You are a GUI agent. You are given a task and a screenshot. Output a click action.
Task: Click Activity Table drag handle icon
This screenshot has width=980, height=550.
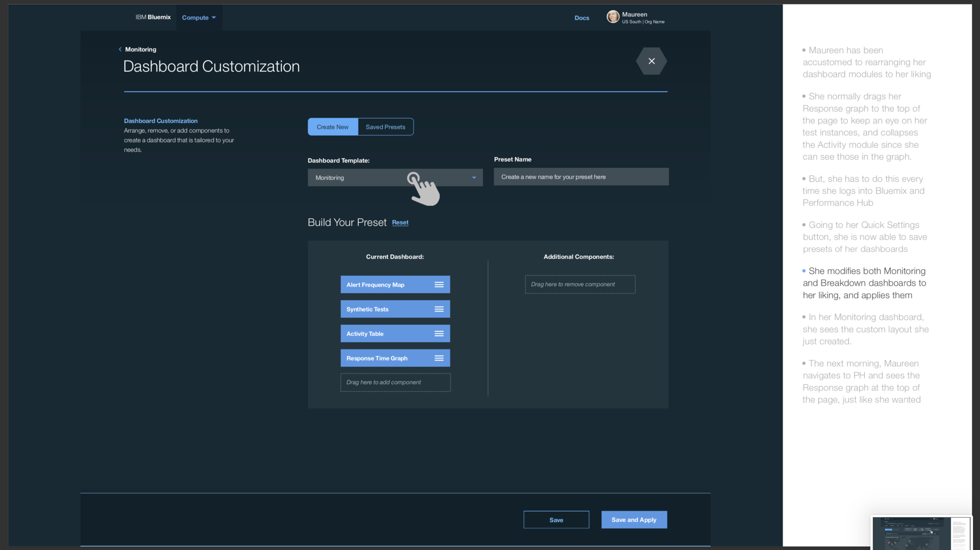click(x=439, y=334)
